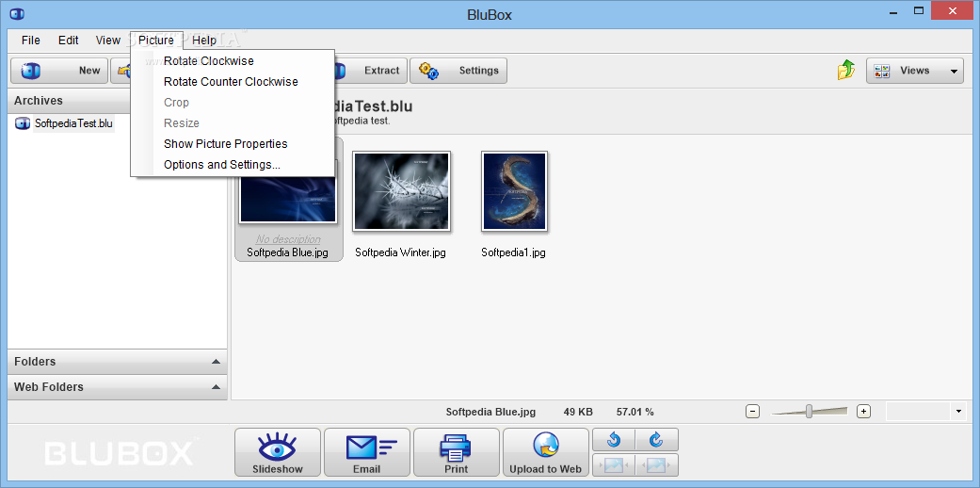Open the View menu
980x488 pixels.
[107, 41]
